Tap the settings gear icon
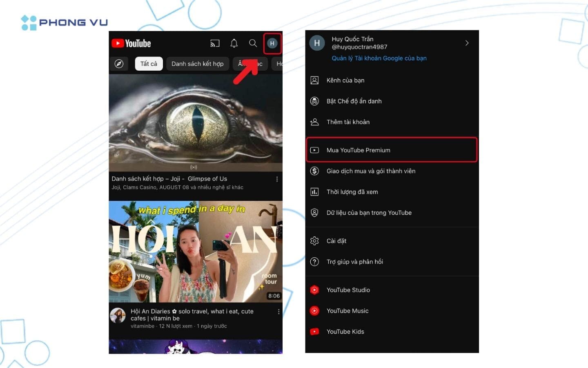This screenshot has height=368, width=588. (x=314, y=241)
